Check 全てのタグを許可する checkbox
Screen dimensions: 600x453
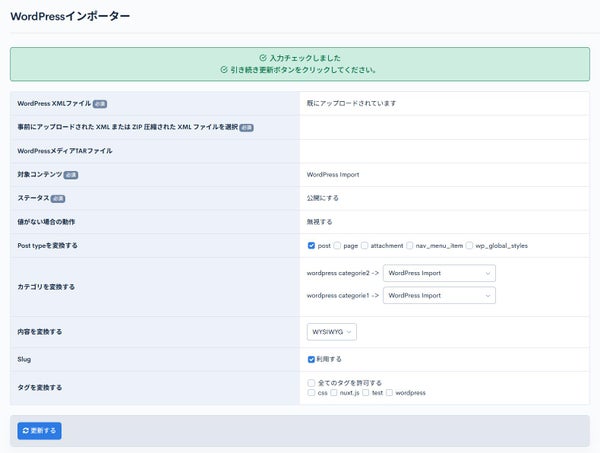pos(311,383)
